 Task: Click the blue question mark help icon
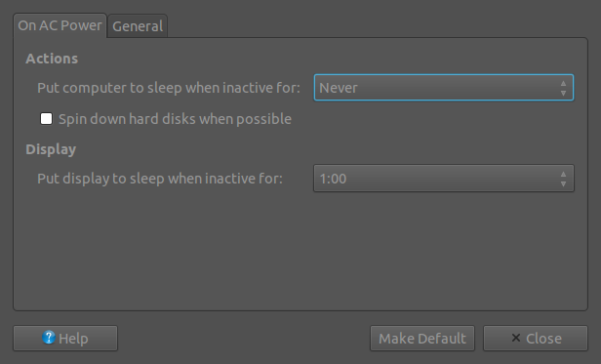click(49, 338)
